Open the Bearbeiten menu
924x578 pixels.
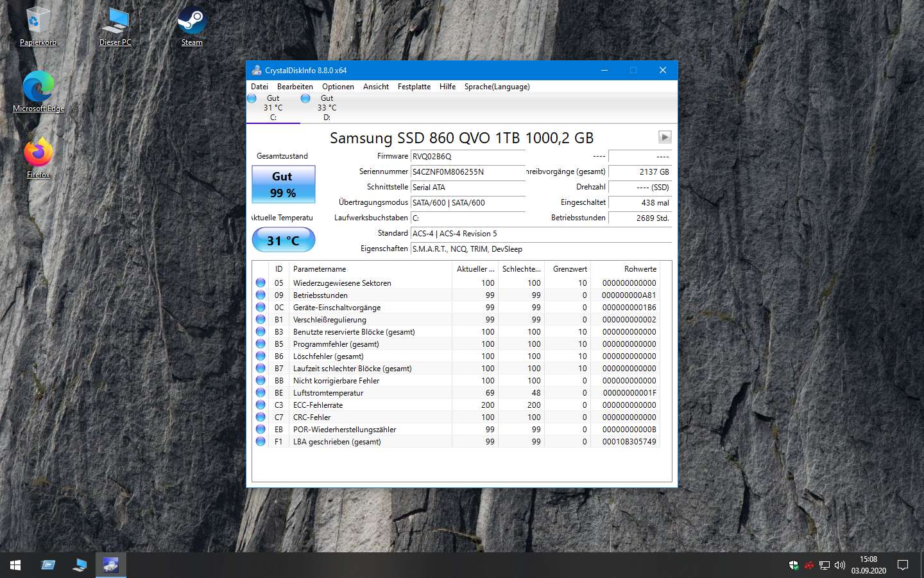pos(295,87)
